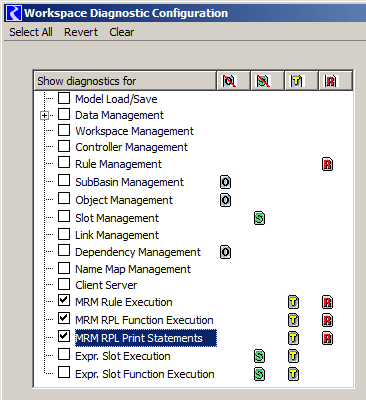Click the yellow T icon on MRM Rule Execution row

pos(293,302)
